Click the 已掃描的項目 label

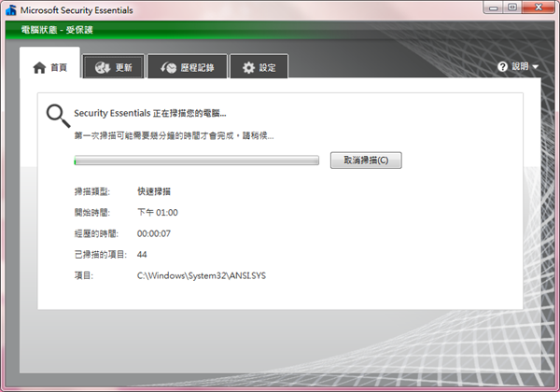(101, 255)
